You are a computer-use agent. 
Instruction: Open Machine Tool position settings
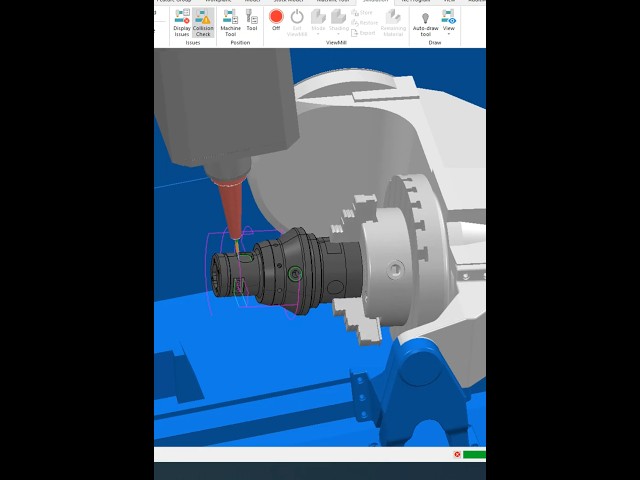[230, 23]
